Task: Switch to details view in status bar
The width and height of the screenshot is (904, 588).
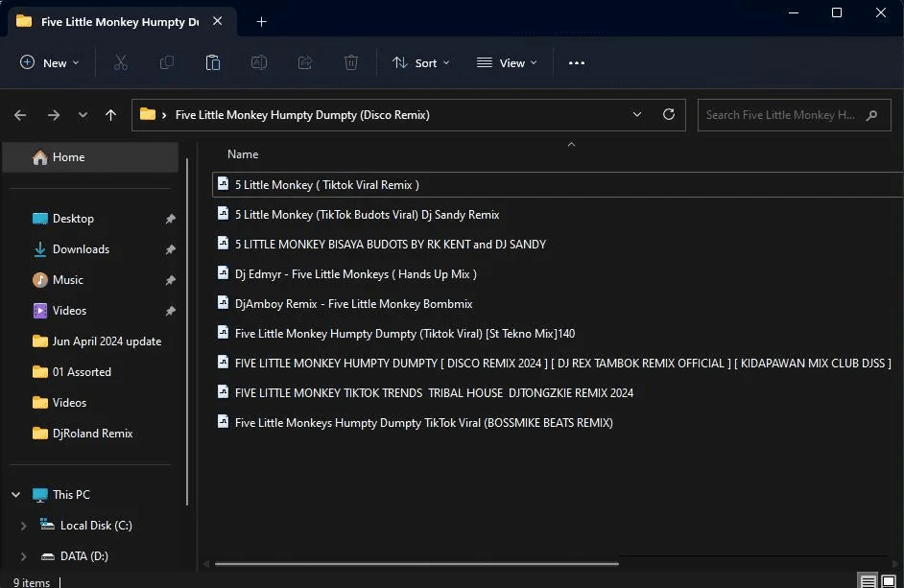Action: 868,581
